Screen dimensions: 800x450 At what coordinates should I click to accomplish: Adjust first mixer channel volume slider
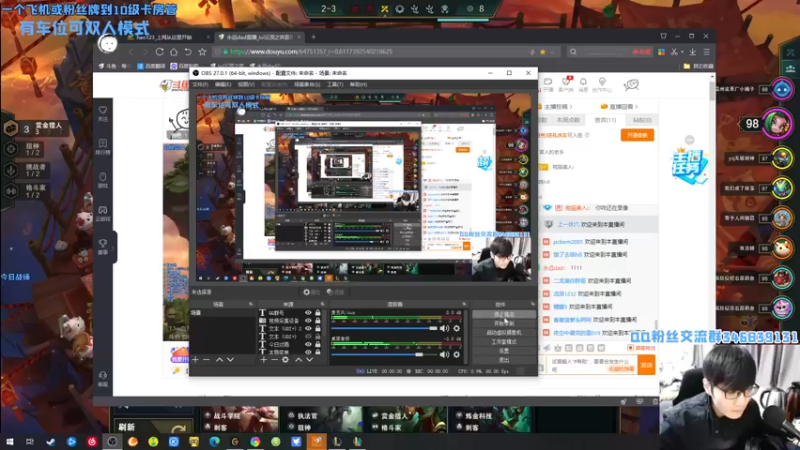pos(385,328)
